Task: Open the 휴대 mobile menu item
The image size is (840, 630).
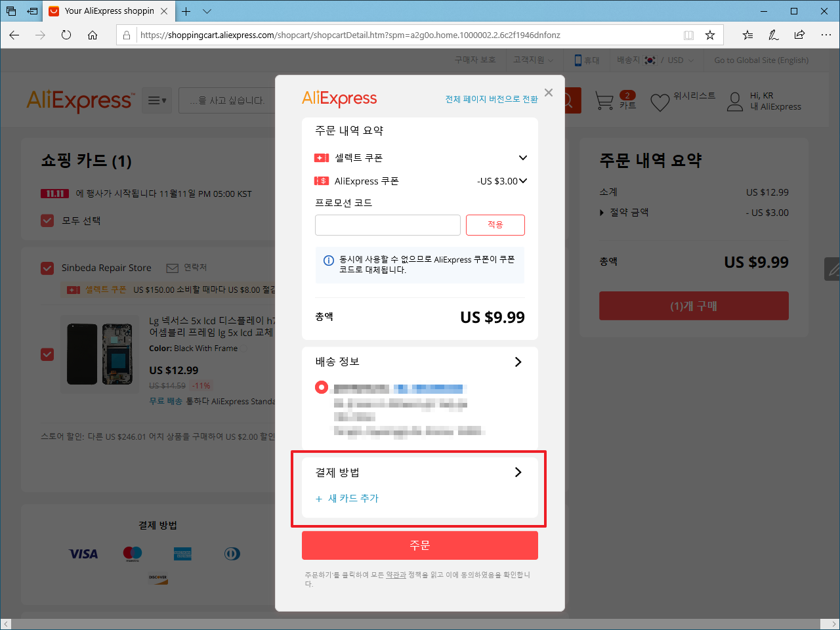Action: pos(587,60)
